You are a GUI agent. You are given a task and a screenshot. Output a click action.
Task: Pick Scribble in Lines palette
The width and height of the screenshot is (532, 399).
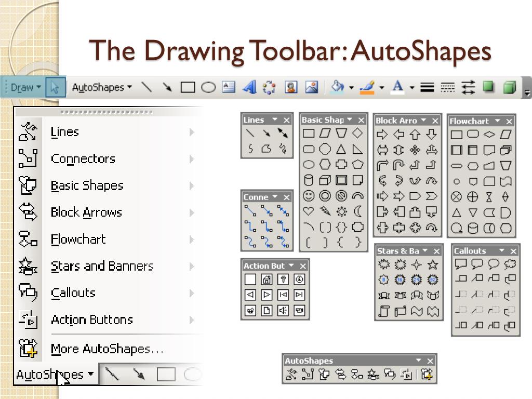point(283,148)
